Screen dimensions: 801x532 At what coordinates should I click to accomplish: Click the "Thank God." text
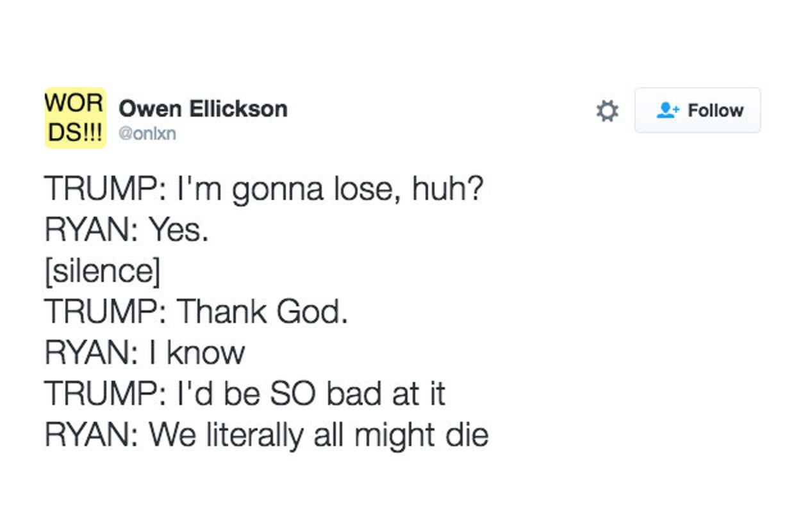pos(262,312)
